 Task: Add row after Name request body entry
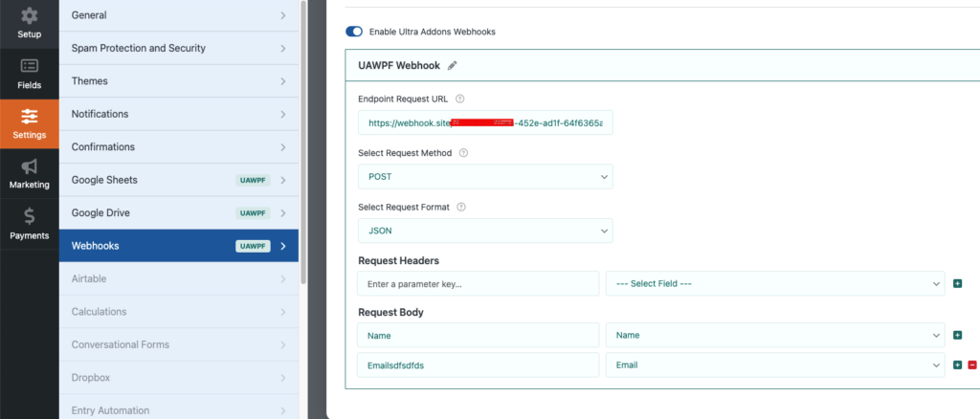click(957, 336)
